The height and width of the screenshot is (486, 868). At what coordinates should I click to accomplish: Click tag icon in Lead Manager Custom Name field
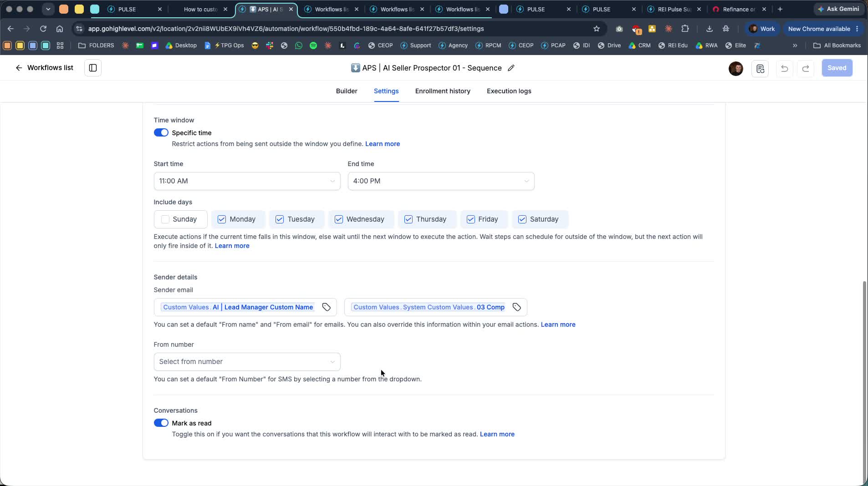click(x=327, y=307)
